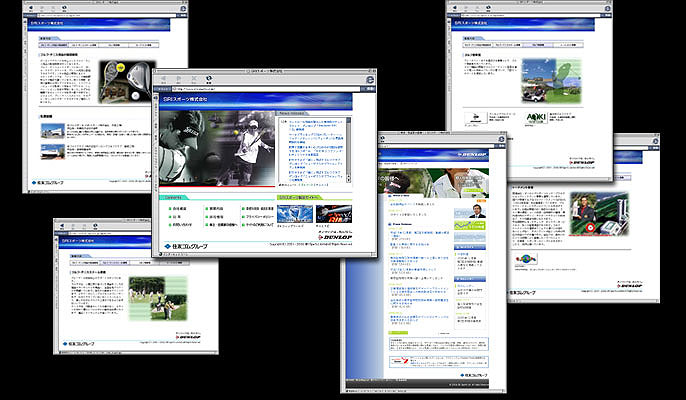This screenshot has width=686, height=400.
Task: Click the Internet Explorer logo in center window
Action: (370, 79)
